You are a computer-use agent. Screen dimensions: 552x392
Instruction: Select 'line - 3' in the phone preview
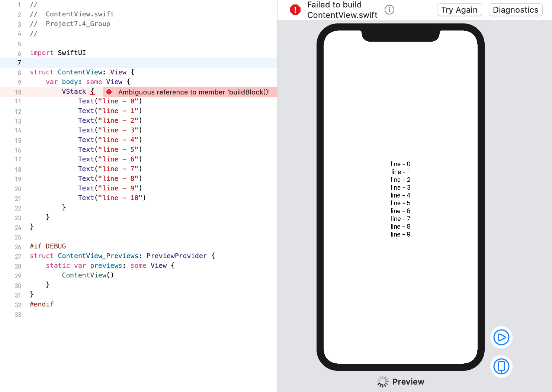tap(401, 187)
